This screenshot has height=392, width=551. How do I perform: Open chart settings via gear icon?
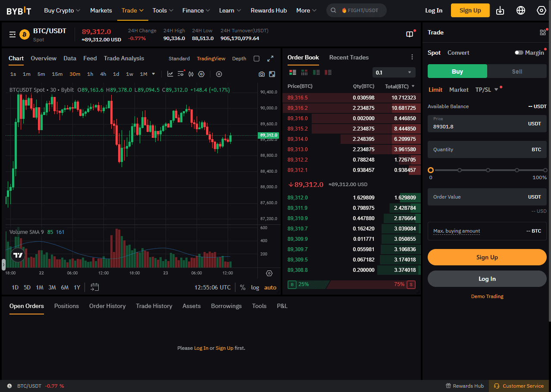[201, 74]
